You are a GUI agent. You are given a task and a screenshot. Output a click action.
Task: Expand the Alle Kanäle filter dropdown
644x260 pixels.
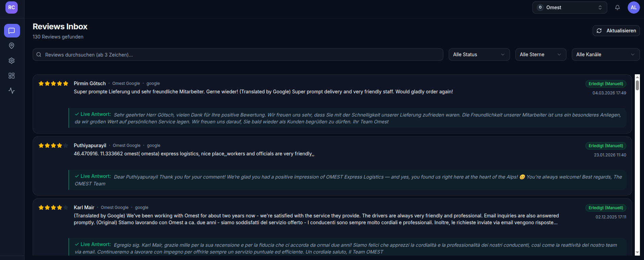click(x=606, y=55)
